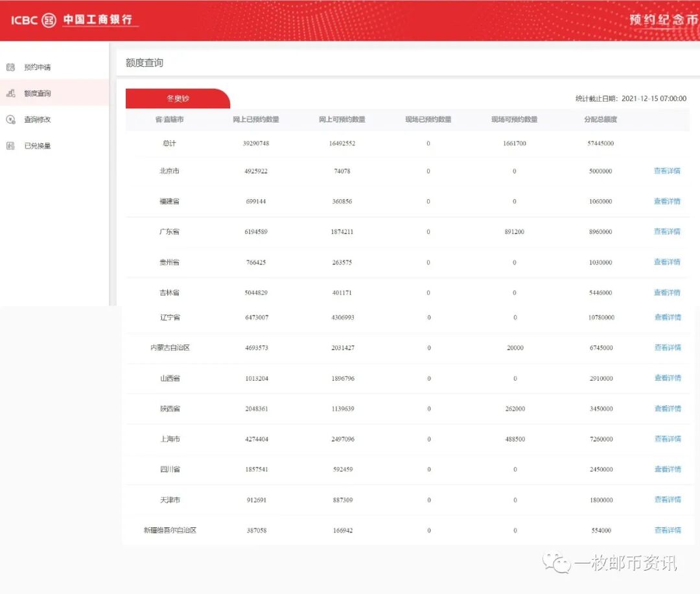Viewport: 700px width, 594px height.
Task: Open 查看详情 for 广东省
Action: pyautogui.click(x=667, y=232)
